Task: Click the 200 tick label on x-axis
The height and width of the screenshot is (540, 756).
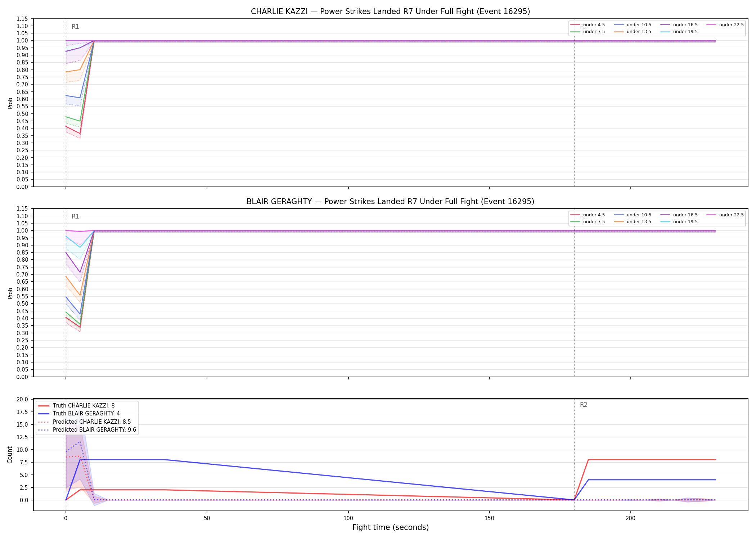Action: point(630,518)
